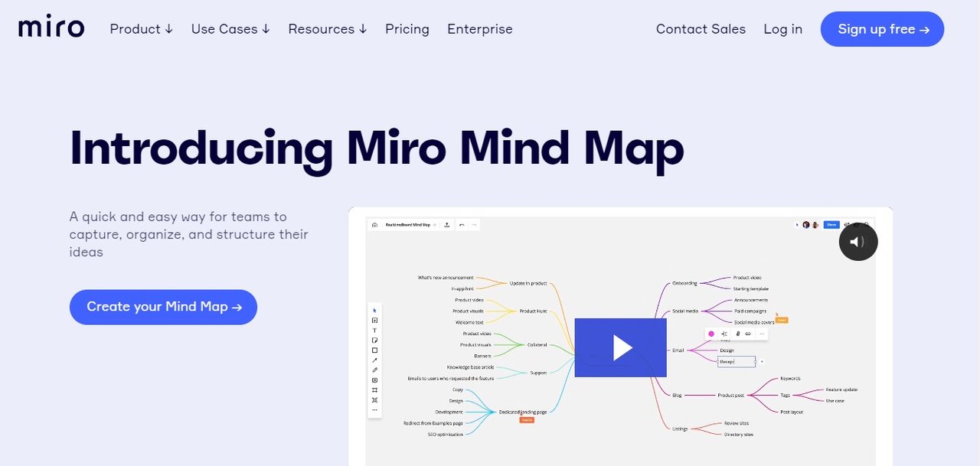This screenshot has width=980, height=466.
Task: Click the Share button on board
Action: click(x=831, y=225)
